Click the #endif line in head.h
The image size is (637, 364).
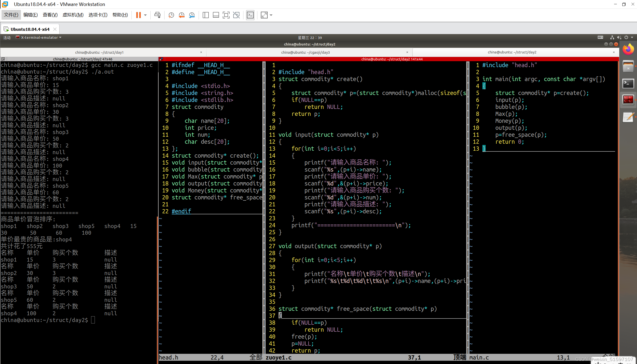181,211
